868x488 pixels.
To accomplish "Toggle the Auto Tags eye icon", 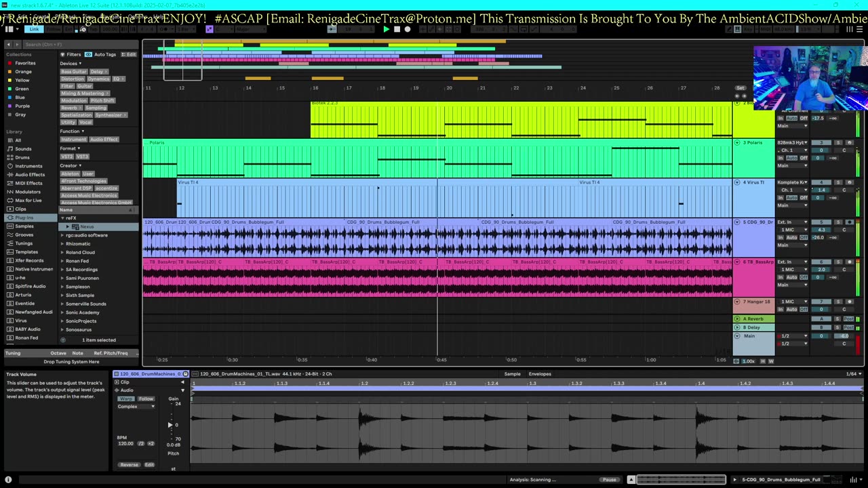I will coord(88,54).
